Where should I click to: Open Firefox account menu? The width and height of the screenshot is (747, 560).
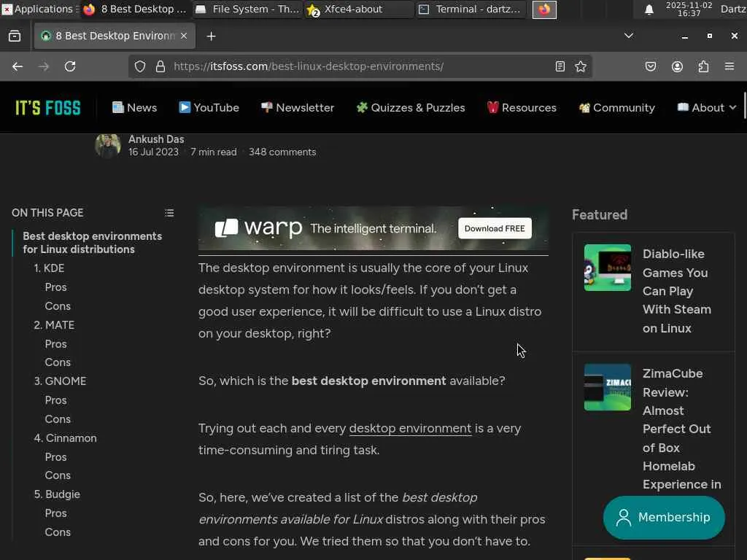677,66
